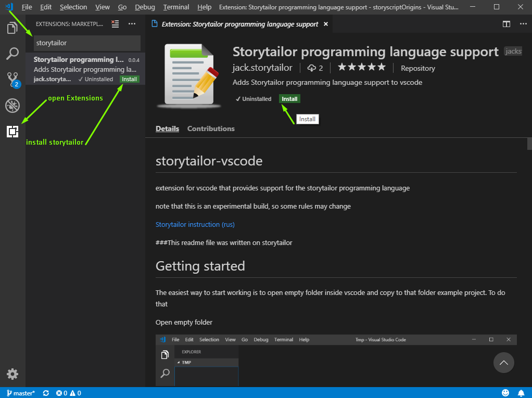This screenshot has width=532, height=398.
Task: Switch to the Details tab
Action: (x=167, y=129)
